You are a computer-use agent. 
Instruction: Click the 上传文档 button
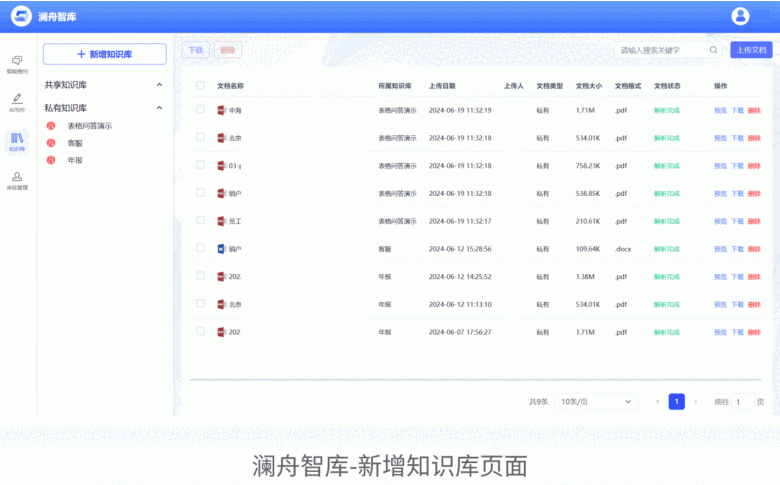[751, 50]
